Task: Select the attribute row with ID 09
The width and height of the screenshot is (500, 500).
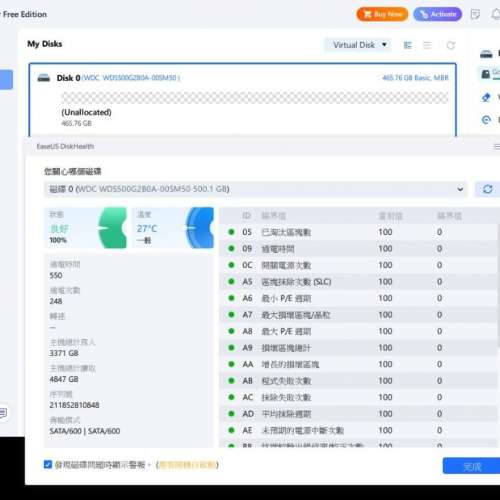Action: (x=358, y=249)
